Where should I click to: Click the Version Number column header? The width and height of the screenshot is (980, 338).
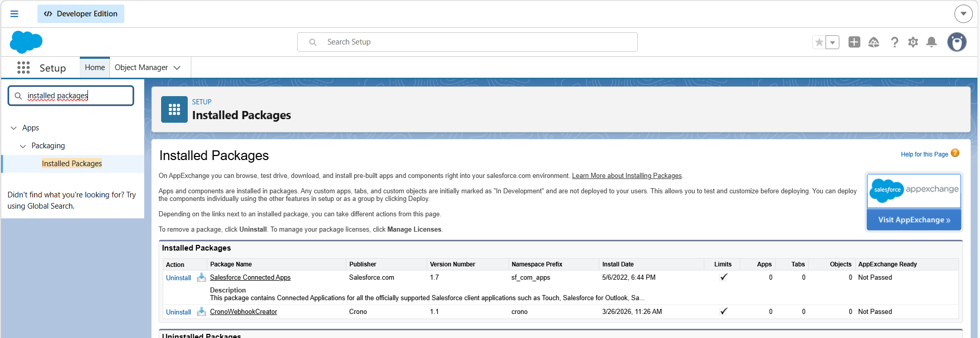[452, 264]
